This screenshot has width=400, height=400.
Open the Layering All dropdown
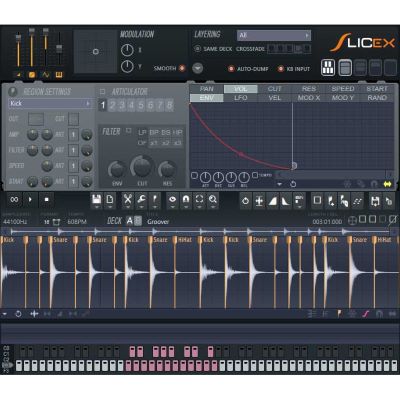click(x=274, y=35)
